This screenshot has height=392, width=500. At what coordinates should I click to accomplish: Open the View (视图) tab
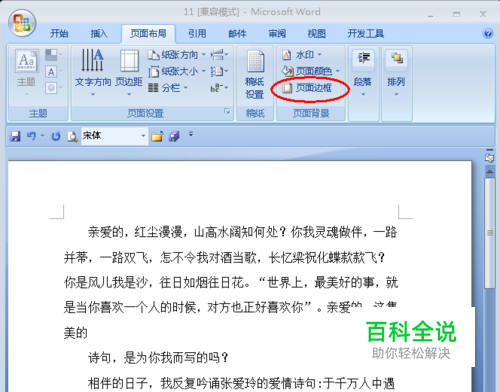point(317,34)
